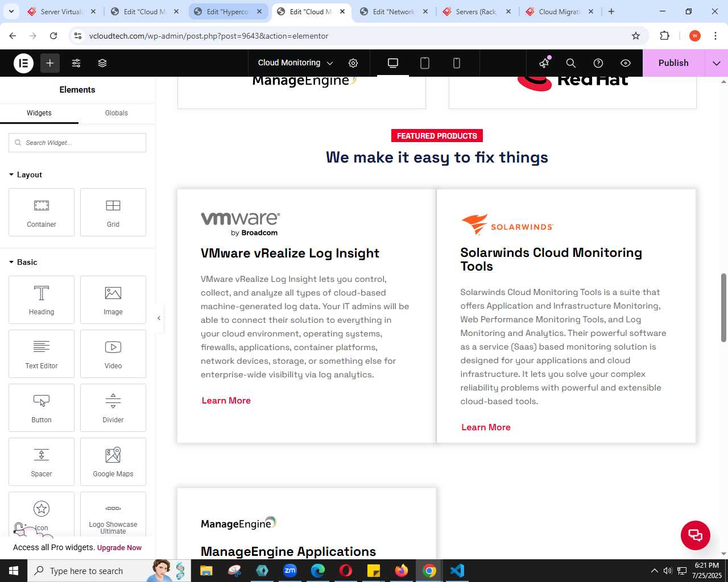
Task: Select the Button widget
Action: coord(42,408)
